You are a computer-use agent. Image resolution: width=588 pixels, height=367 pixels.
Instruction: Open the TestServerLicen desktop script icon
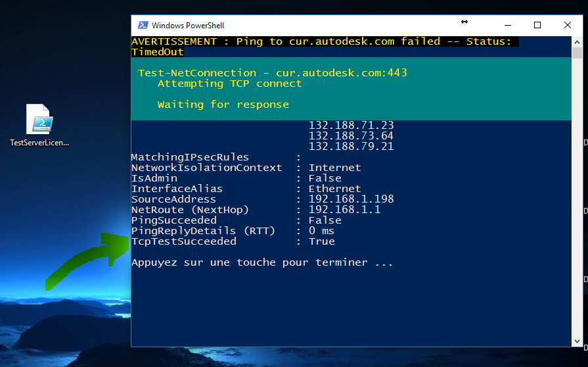39,119
